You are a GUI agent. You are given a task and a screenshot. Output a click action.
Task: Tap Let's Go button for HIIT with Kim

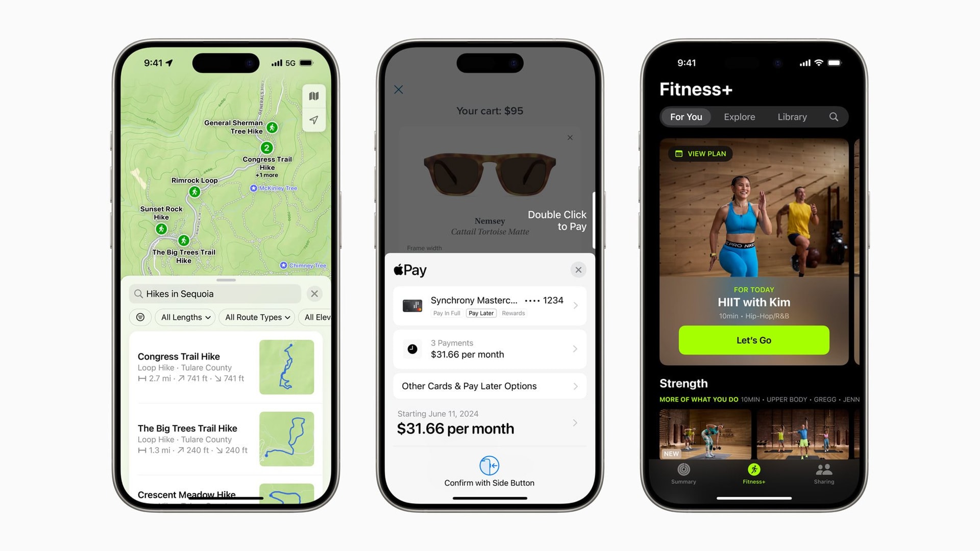(753, 340)
